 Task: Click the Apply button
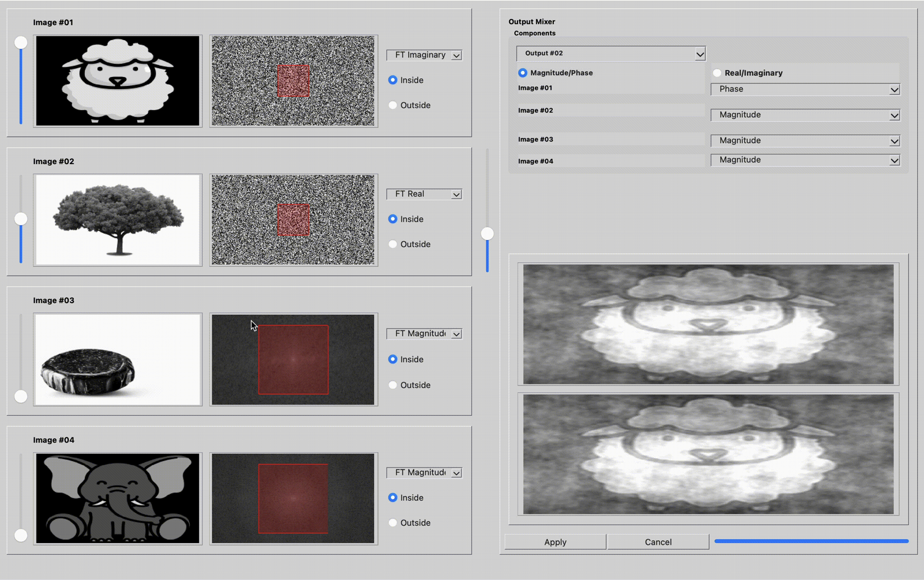pyautogui.click(x=555, y=541)
